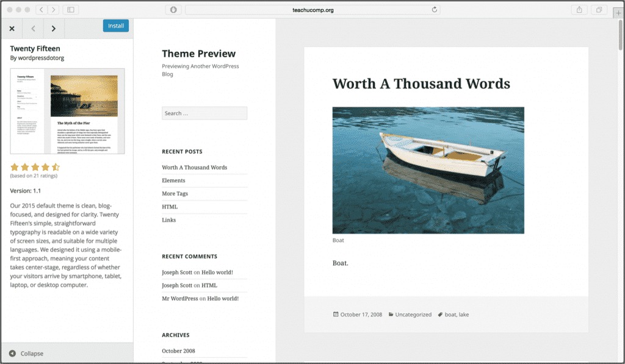Click the 'By wordpressdotorg' author text

(37, 58)
